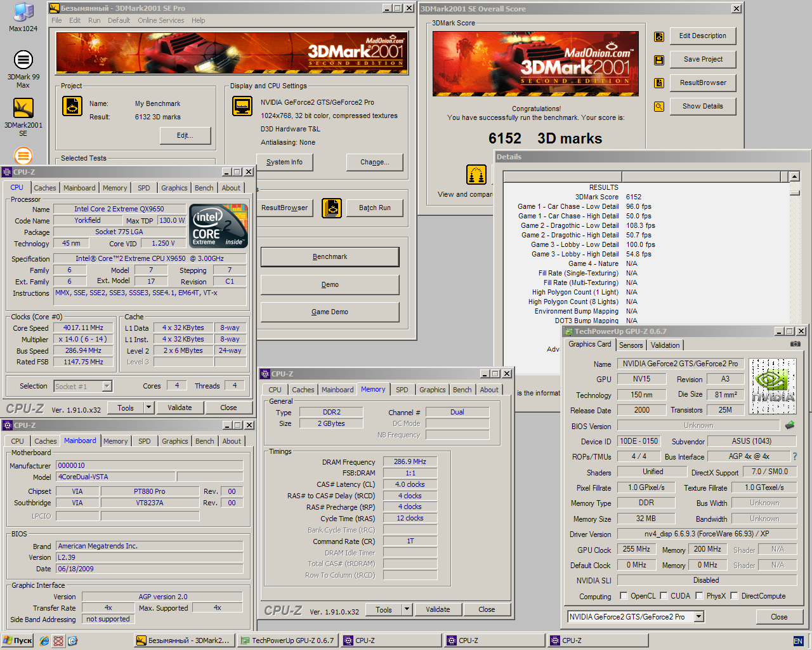Image resolution: width=812 pixels, height=650 pixels.
Task: Click the EN language indicator in tray
Action: (x=798, y=641)
